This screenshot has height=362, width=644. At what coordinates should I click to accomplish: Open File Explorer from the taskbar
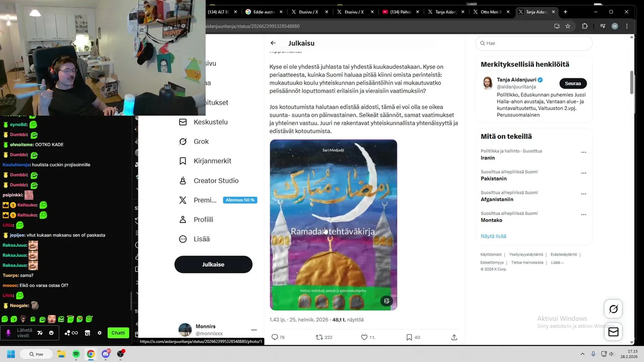(x=61, y=354)
